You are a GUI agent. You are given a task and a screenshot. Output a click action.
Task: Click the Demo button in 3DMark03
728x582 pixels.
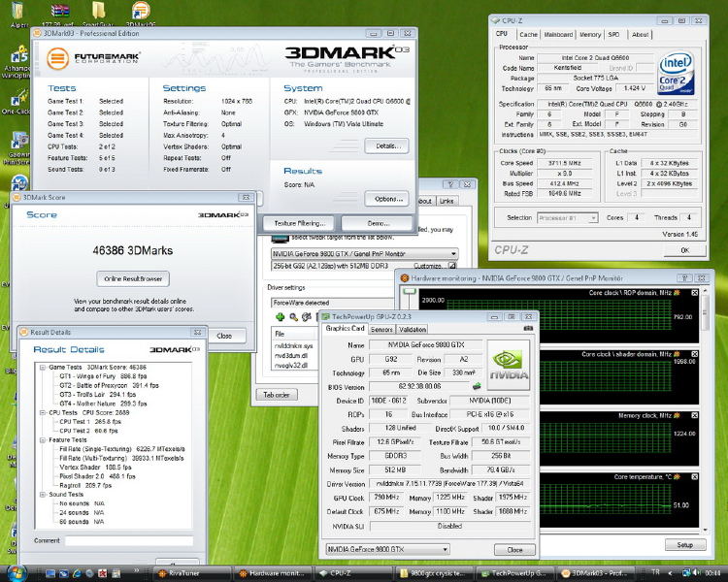[378, 223]
